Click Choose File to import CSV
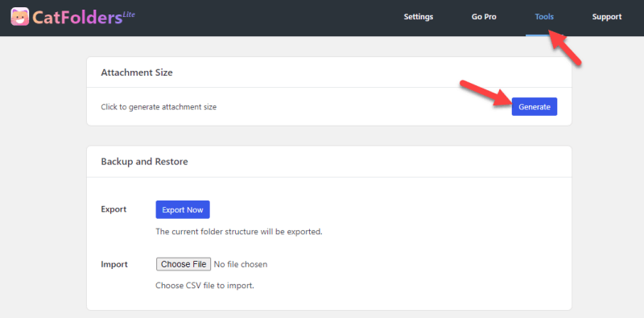Screen dimensions: 644x318 click(184, 264)
